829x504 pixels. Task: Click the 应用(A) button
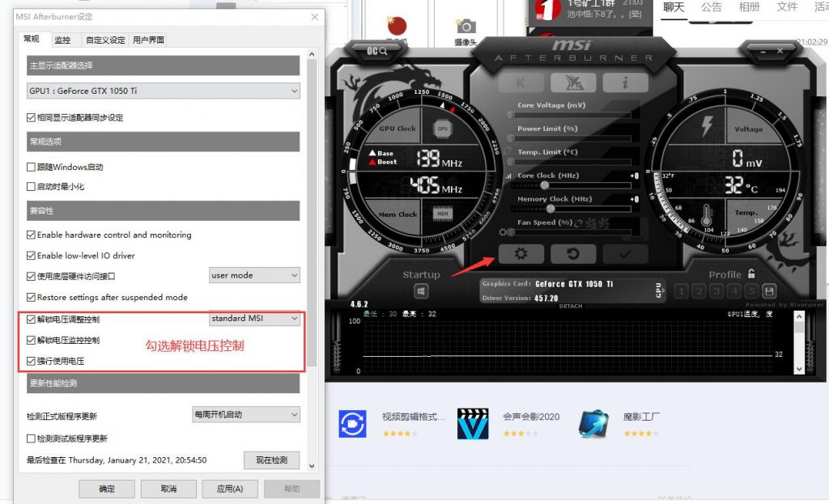click(x=230, y=489)
